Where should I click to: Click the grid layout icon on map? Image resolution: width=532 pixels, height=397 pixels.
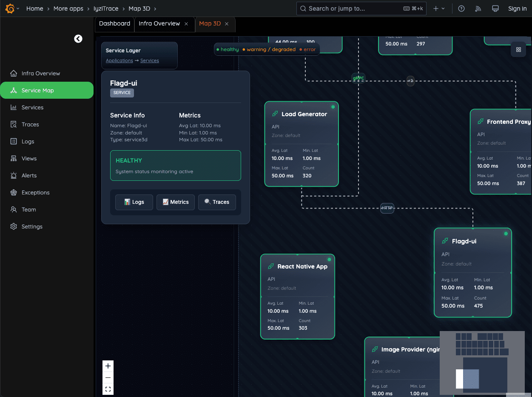518,50
